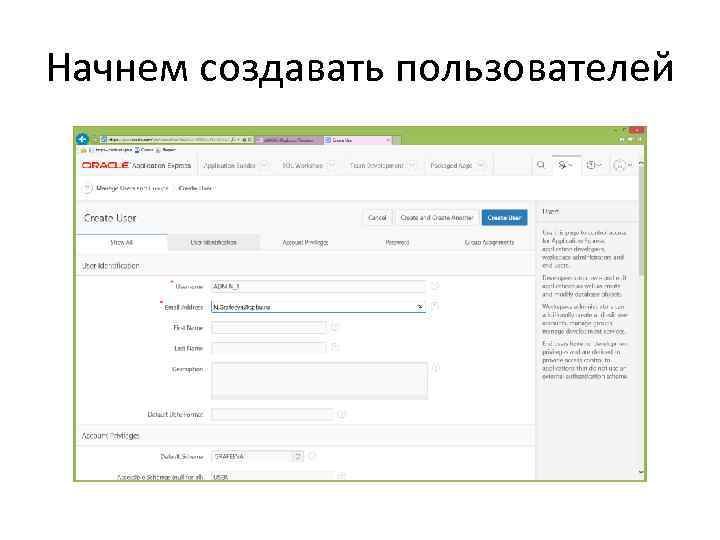
Task: Select the Group Assignments tab
Action: [x=489, y=242]
